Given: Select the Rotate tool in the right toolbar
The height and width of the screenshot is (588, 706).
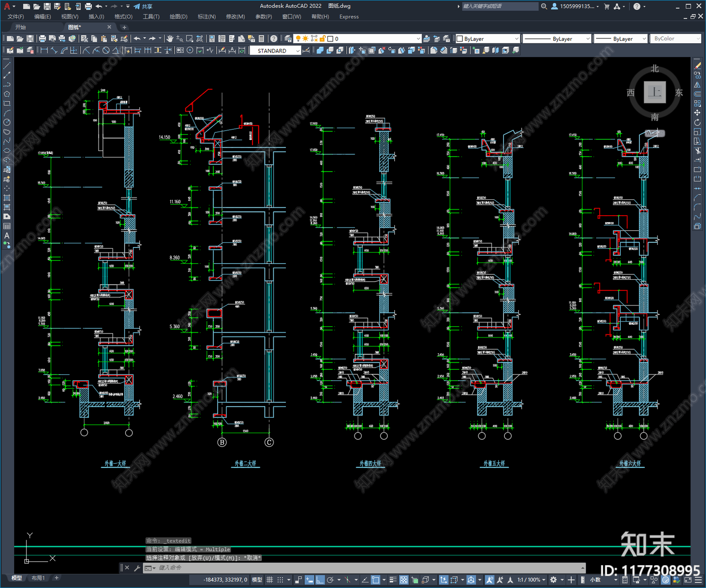Looking at the screenshot, I should tap(697, 122).
